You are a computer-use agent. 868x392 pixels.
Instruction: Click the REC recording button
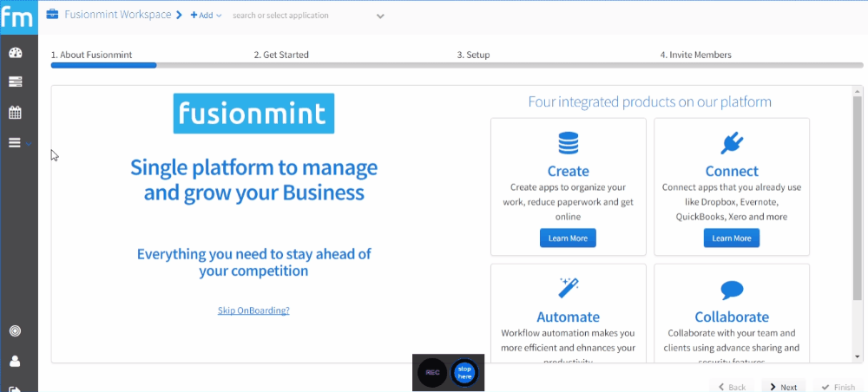(x=432, y=372)
